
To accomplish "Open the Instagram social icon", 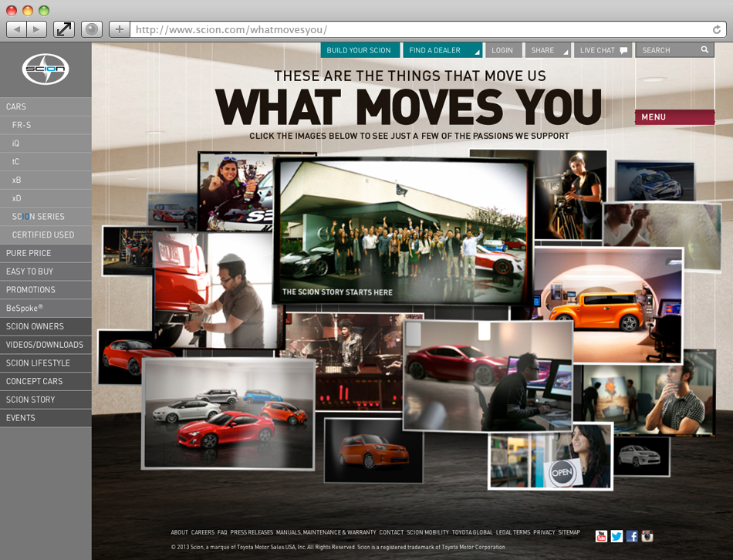I will [647, 536].
